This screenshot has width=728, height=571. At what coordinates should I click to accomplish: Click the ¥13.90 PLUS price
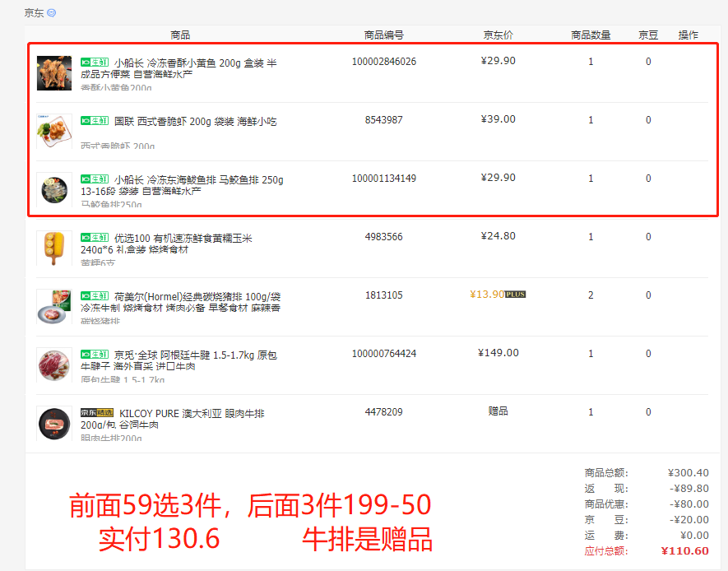[487, 295]
